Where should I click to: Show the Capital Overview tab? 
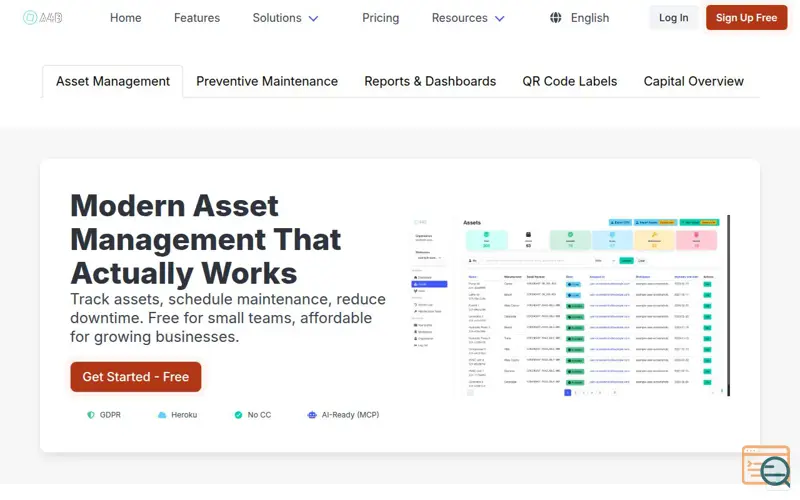(693, 82)
